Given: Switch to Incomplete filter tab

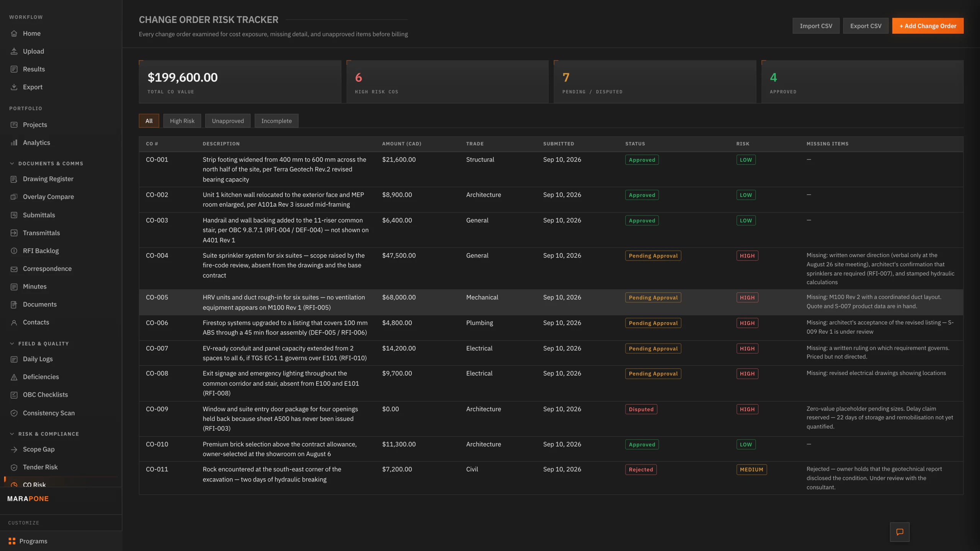Looking at the screenshot, I should 276,121.
